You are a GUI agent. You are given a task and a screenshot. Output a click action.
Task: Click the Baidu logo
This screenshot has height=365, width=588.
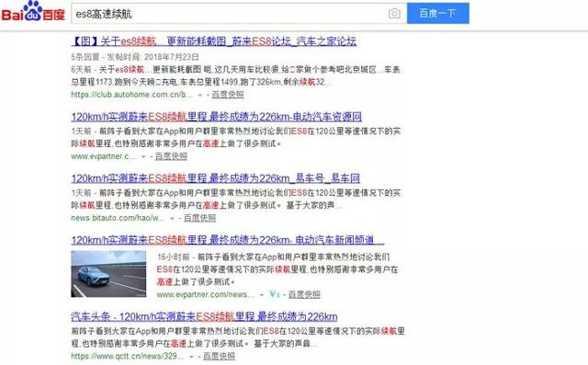33,11
